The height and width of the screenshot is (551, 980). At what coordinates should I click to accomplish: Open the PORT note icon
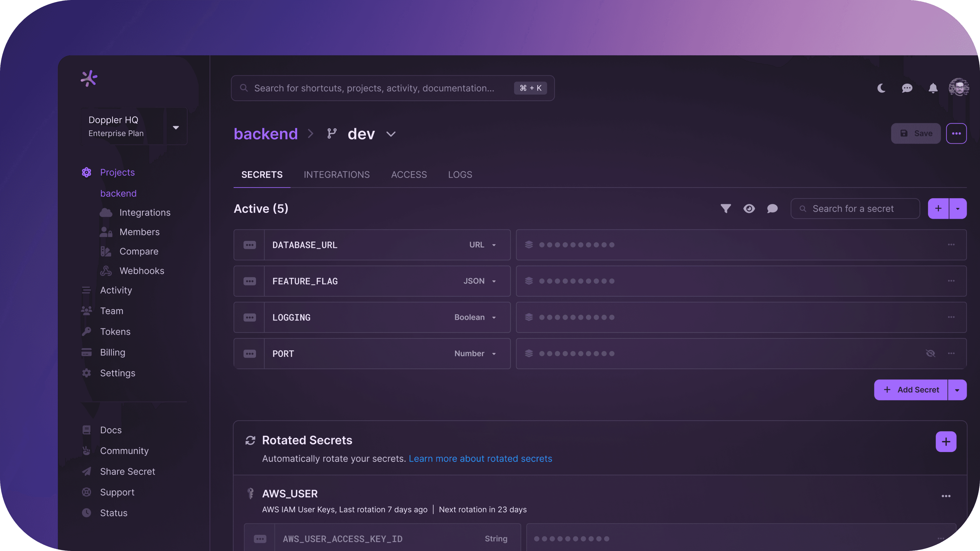[x=250, y=354]
